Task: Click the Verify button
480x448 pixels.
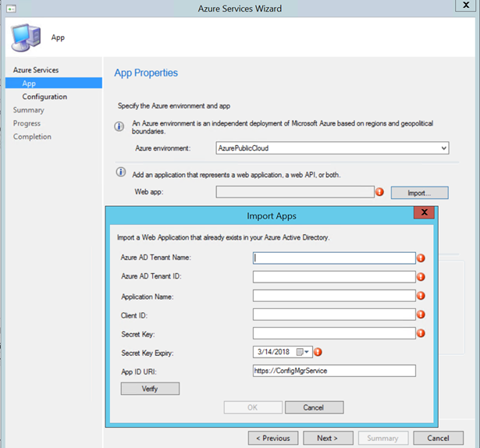Action: [x=150, y=389]
